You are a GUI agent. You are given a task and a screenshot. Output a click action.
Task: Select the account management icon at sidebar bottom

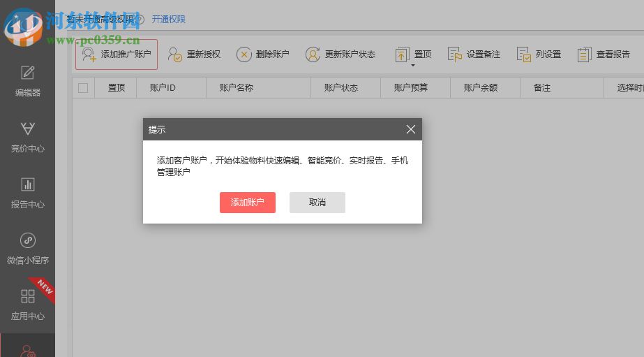coord(28,351)
